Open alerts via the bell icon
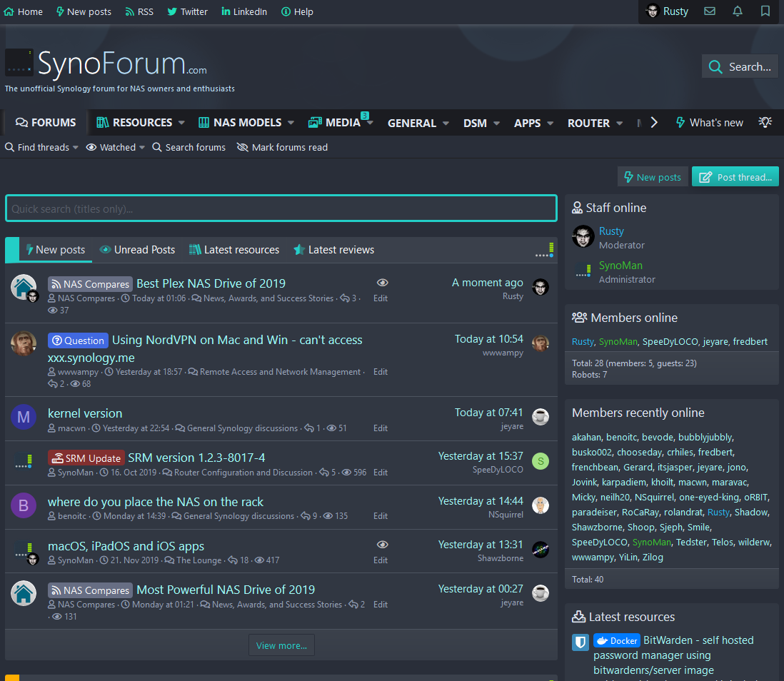The height and width of the screenshot is (681, 784). pos(738,11)
